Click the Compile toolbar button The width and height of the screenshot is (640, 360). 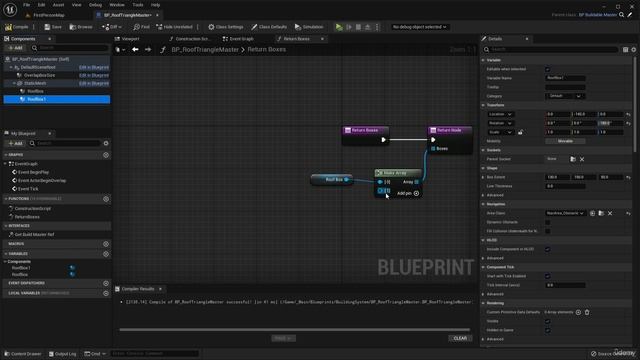click(x=17, y=27)
